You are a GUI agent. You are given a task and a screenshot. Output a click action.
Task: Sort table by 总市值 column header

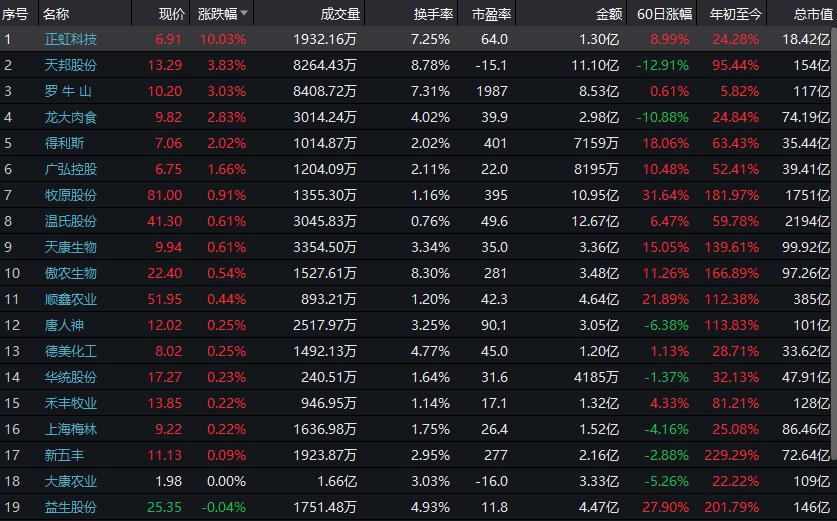point(814,14)
